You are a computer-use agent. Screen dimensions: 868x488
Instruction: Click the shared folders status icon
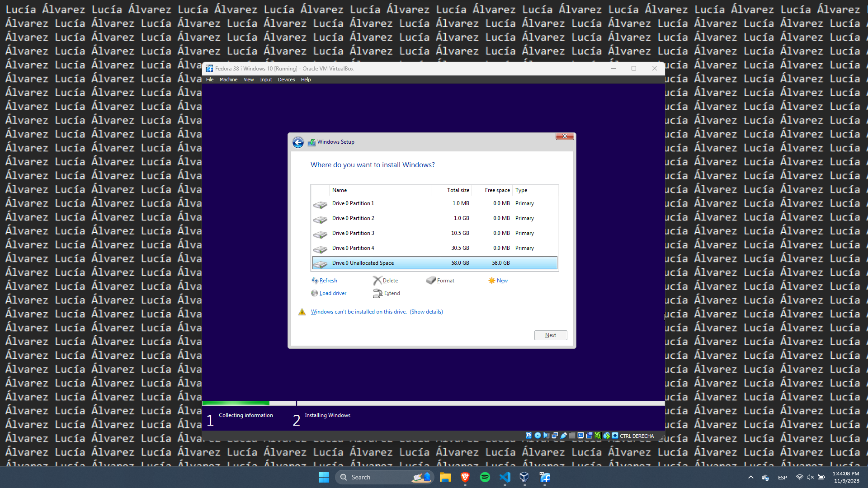[x=572, y=436]
